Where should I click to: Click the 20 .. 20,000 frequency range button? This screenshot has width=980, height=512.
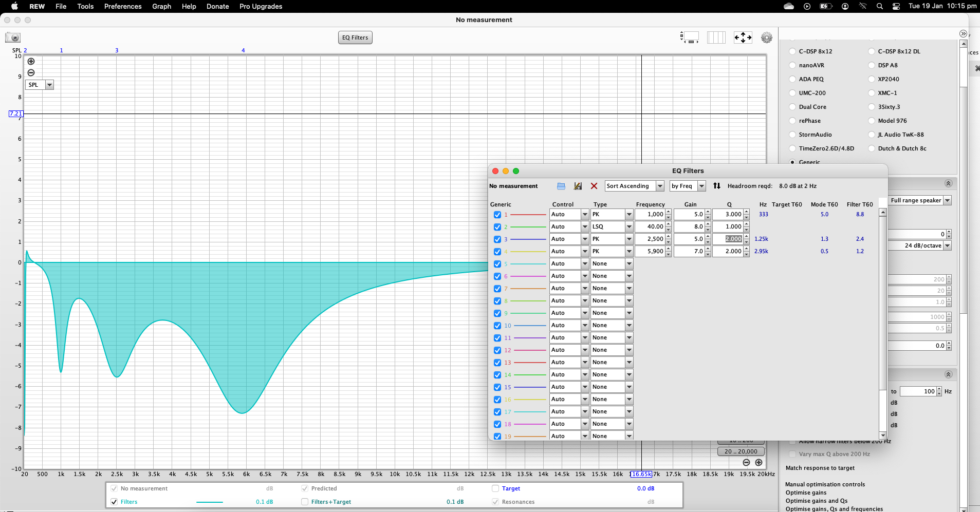pyautogui.click(x=741, y=451)
